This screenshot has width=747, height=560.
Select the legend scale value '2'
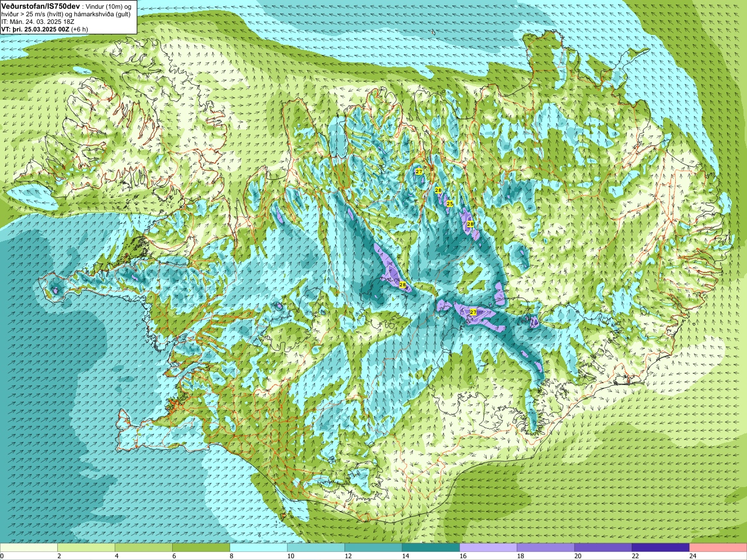[59, 556]
